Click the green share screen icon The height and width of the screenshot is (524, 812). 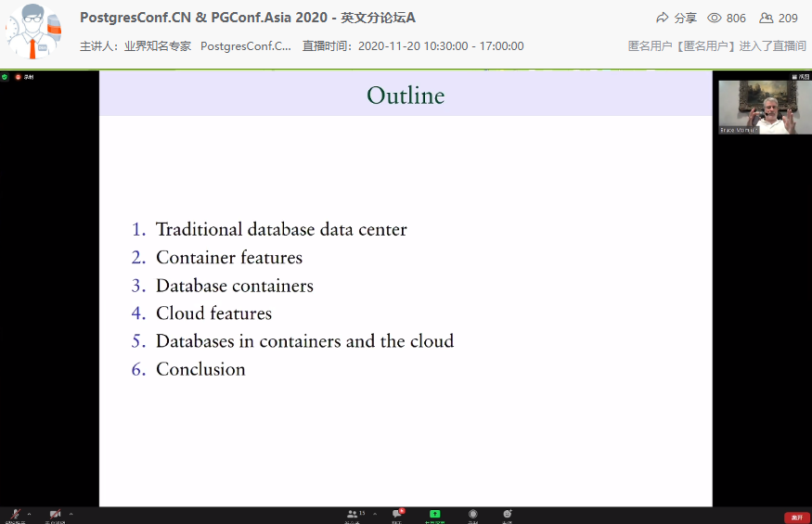[435, 514]
